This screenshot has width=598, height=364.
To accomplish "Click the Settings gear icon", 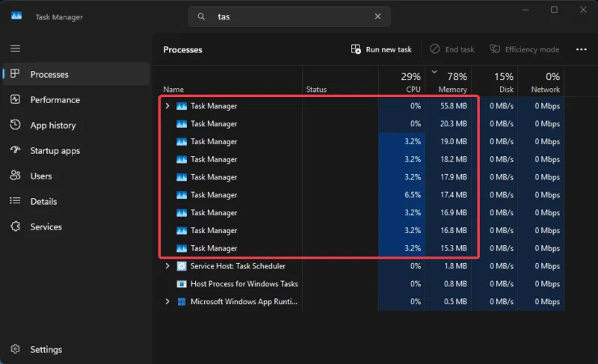I will click(15, 349).
